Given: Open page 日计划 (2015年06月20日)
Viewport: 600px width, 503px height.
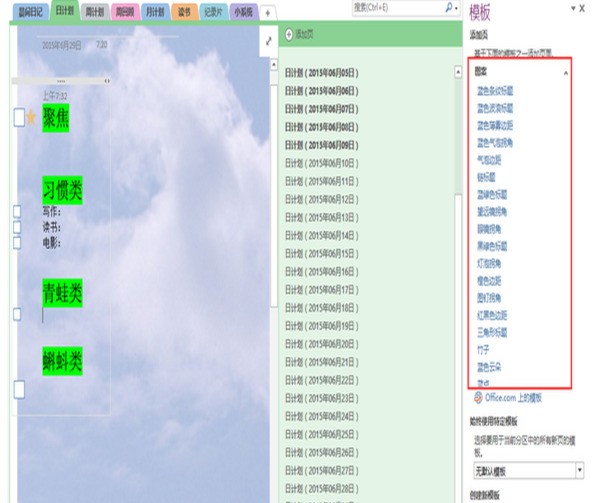Looking at the screenshot, I should tap(322, 344).
